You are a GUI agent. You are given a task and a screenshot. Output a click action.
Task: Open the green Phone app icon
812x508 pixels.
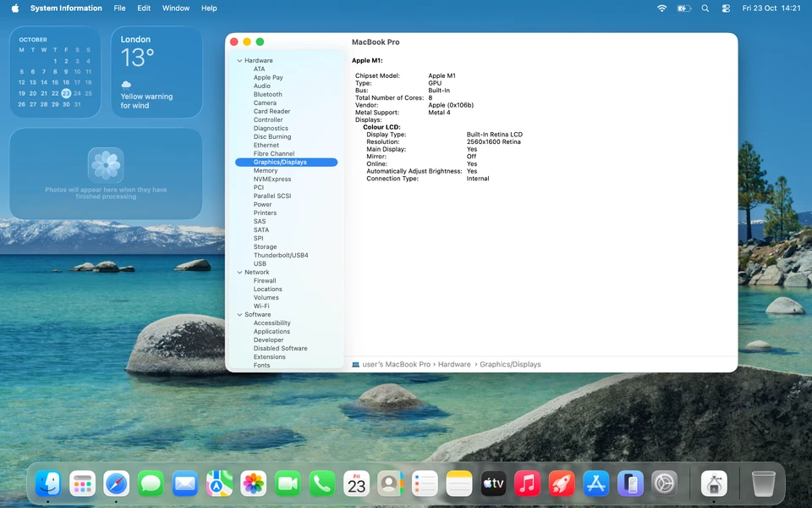(321, 483)
